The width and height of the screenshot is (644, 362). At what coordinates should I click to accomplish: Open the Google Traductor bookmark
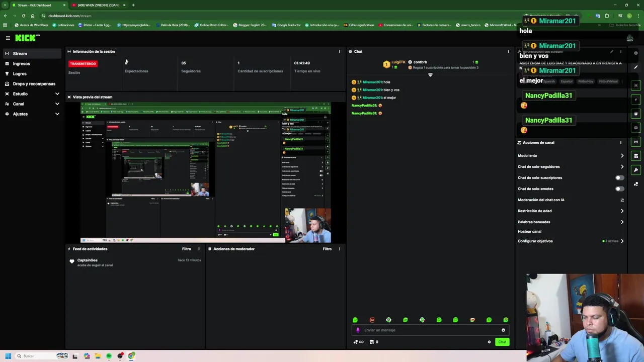point(286,25)
